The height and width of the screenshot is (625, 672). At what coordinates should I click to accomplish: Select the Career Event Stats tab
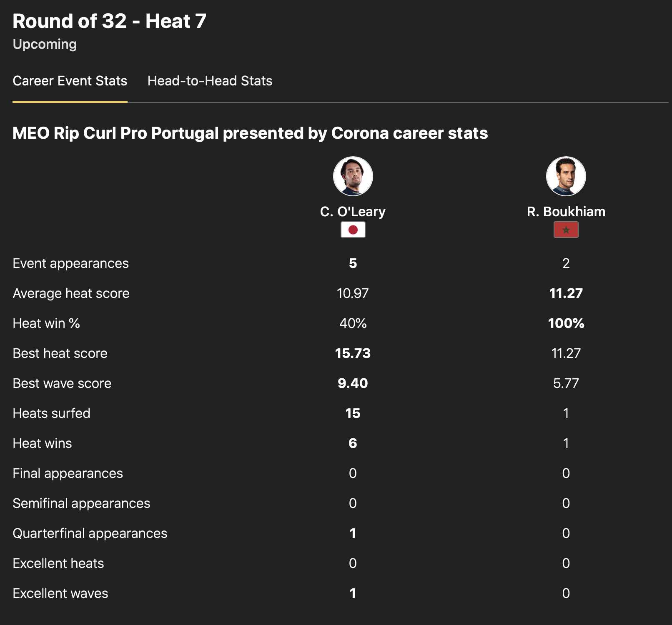(70, 81)
